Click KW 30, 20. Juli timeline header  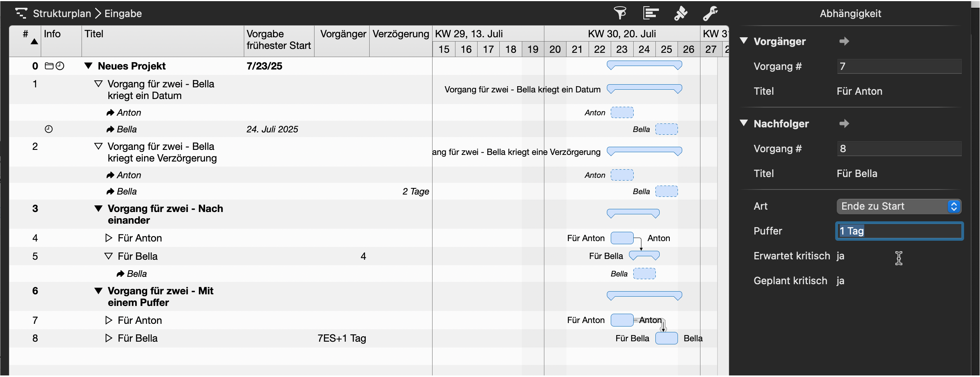(622, 34)
